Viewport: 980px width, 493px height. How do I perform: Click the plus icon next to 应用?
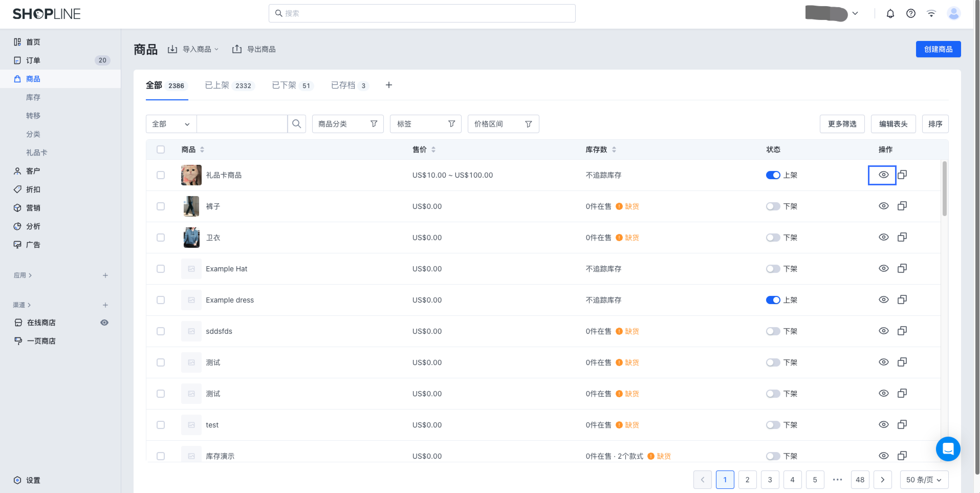pos(105,275)
